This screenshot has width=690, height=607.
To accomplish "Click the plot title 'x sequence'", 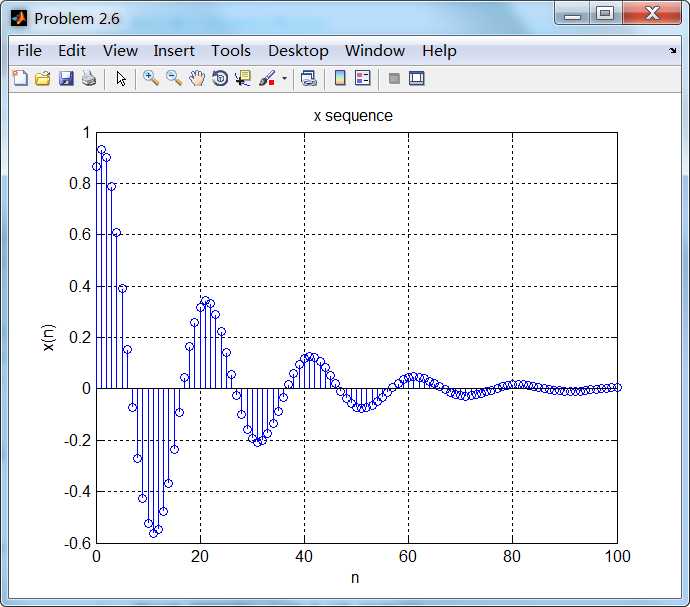I will [353, 116].
